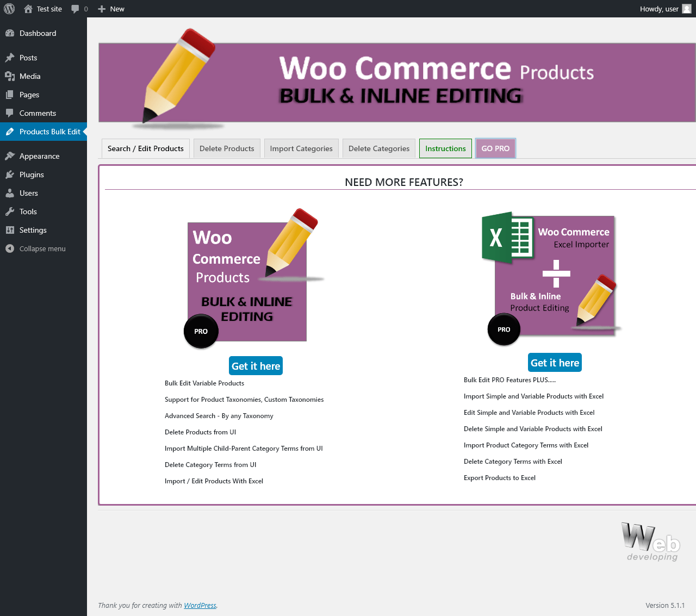Click Get it here under Bulk & Inline Editing

click(x=256, y=366)
